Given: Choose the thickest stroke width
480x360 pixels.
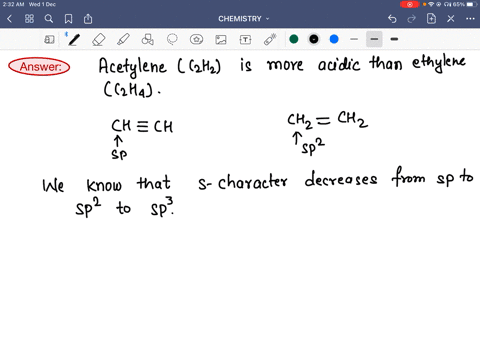Looking at the screenshot, I should tap(394, 39).
